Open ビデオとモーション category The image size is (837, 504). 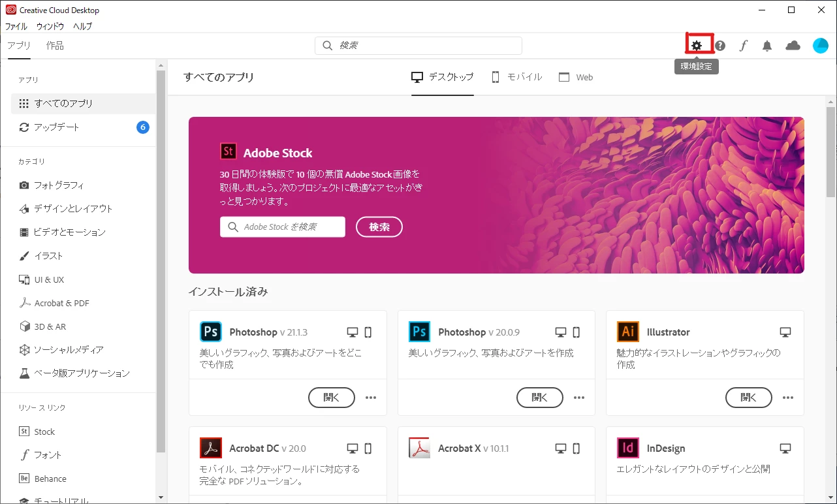[x=84, y=232]
